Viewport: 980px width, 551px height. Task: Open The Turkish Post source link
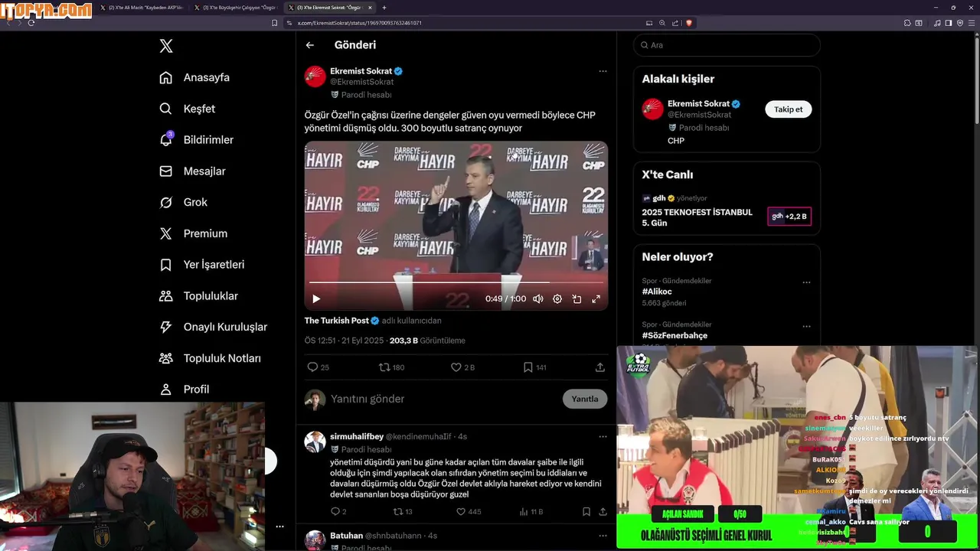(337, 321)
